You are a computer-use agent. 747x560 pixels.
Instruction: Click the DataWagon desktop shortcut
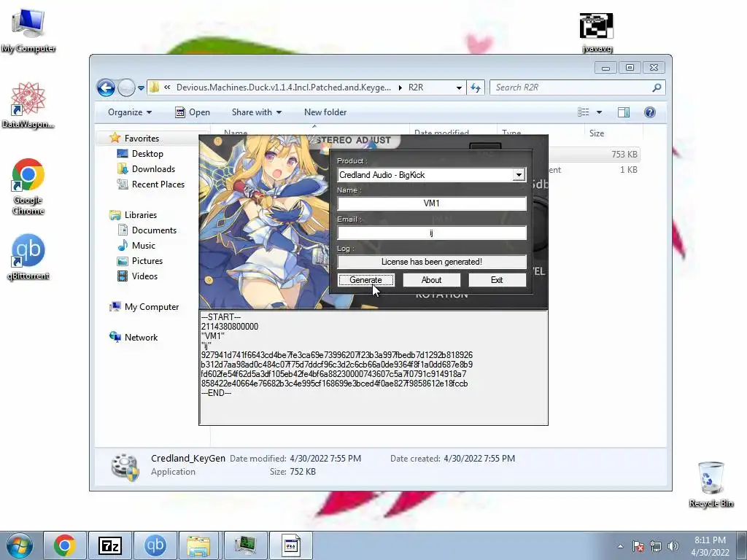(x=28, y=105)
